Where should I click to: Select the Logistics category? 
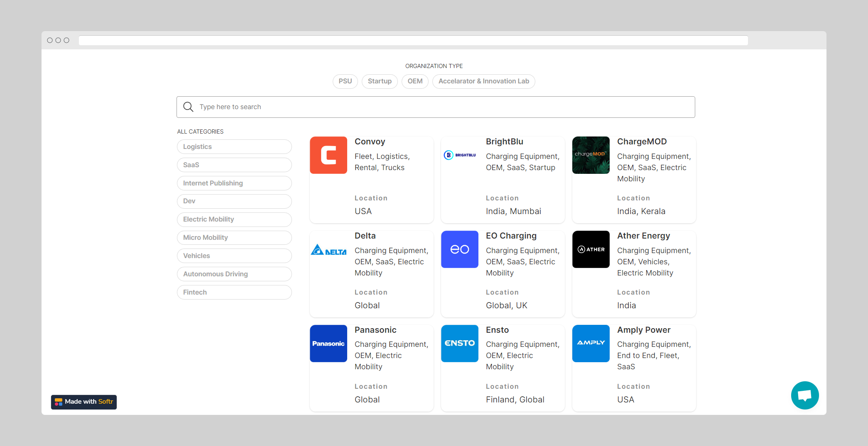point(234,147)
